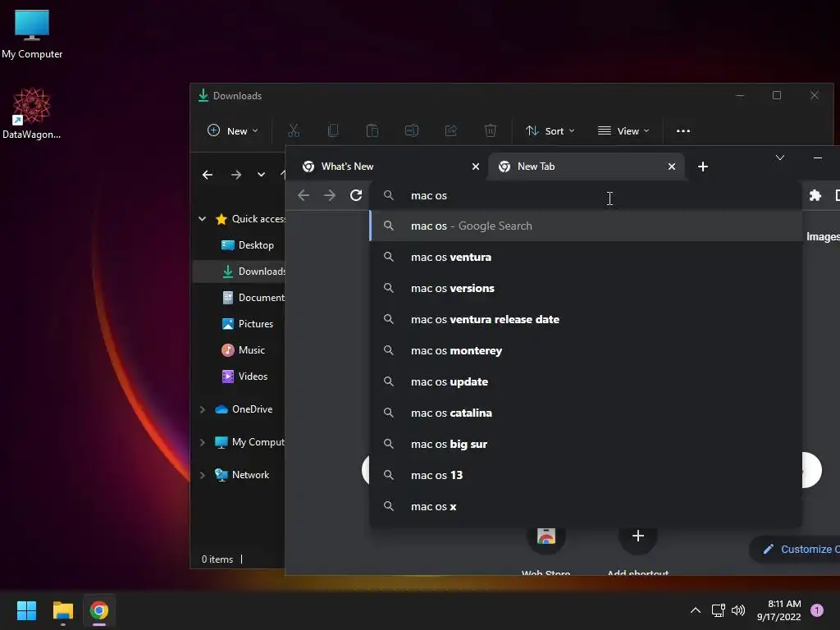This screenshot has width=840, height=630.
Task: Click the Paste icon in Downloads toolbar
Action: [372, 130]
